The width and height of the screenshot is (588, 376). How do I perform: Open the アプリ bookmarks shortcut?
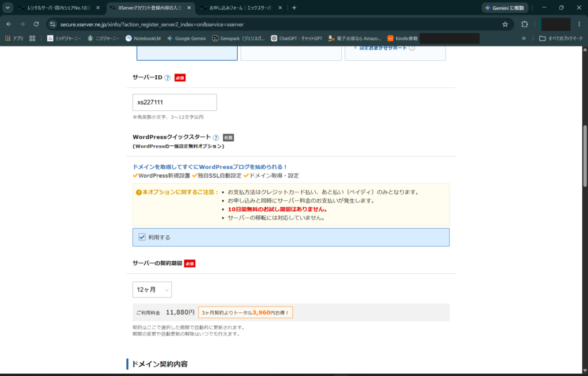(x=14, y=38)
